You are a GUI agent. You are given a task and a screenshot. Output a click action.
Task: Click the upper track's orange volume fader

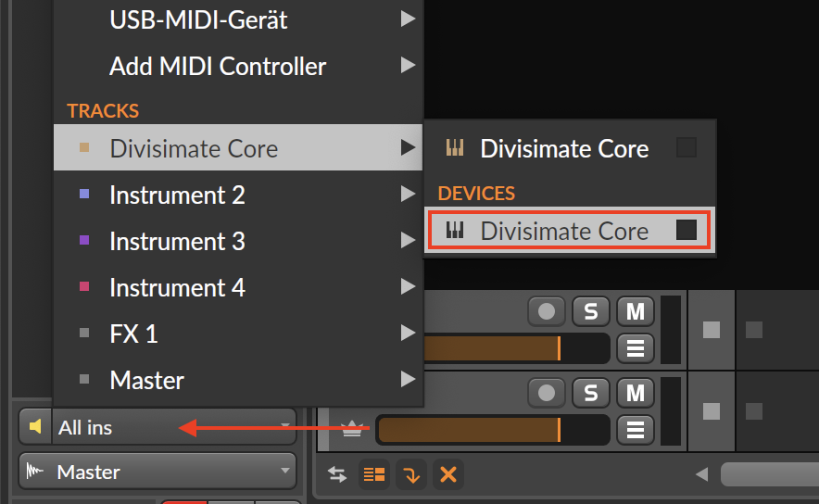click(491, 348)
